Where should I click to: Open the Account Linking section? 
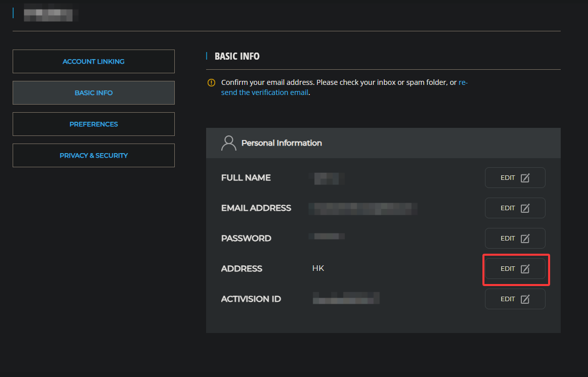point(93,62)
